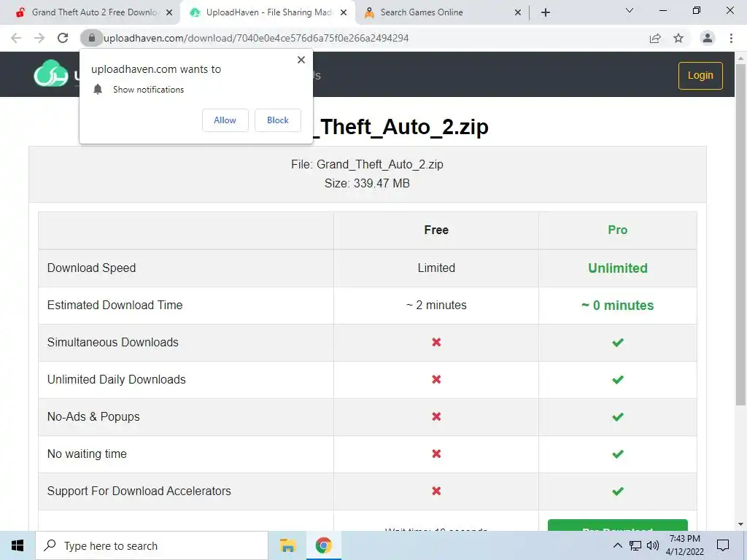
Task: Click the Unlimited download speed text
Action: click(x=617, y=268)
